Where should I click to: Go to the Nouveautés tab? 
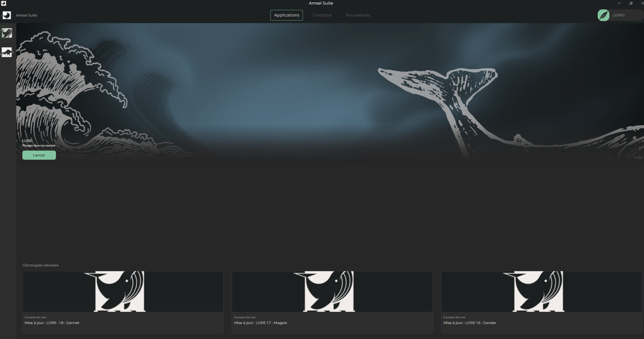[x=358, y=15]
